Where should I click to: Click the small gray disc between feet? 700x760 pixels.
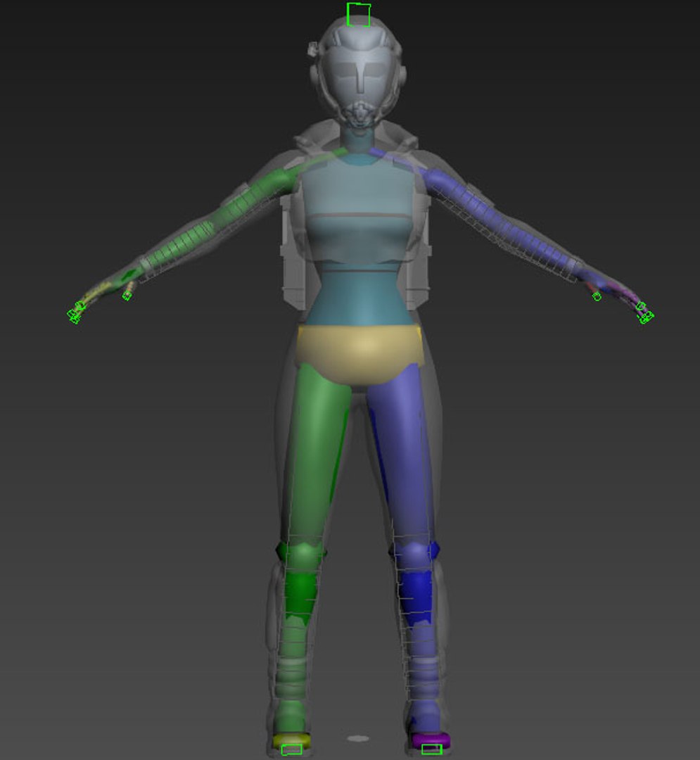tap(359, 739)
